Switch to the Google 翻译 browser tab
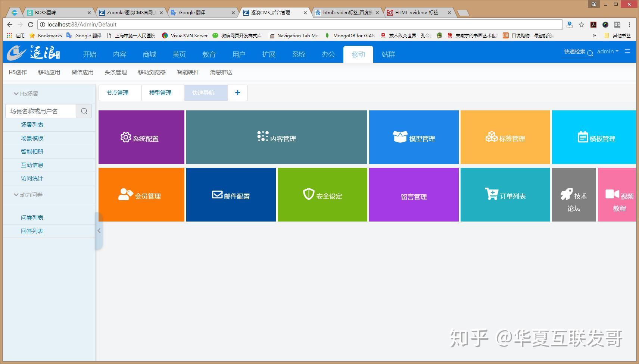Screen dimensions: 639x364 pos(203,13)
